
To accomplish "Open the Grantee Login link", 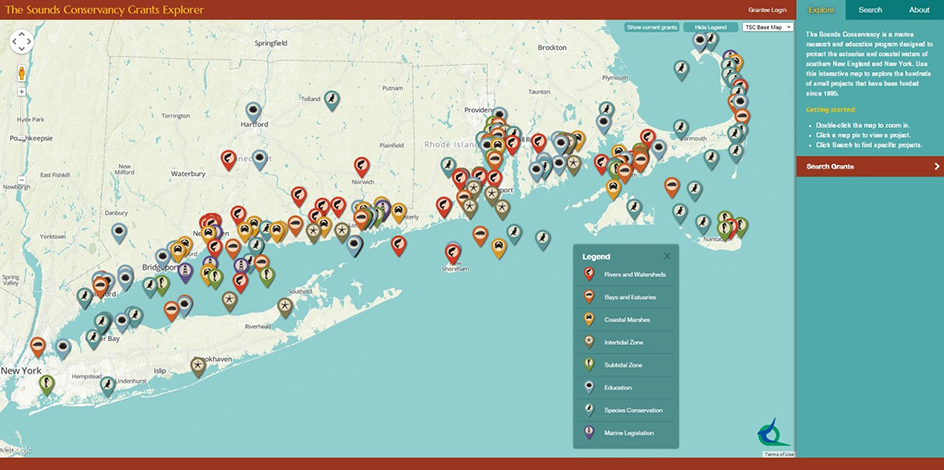I will point(767,10).
